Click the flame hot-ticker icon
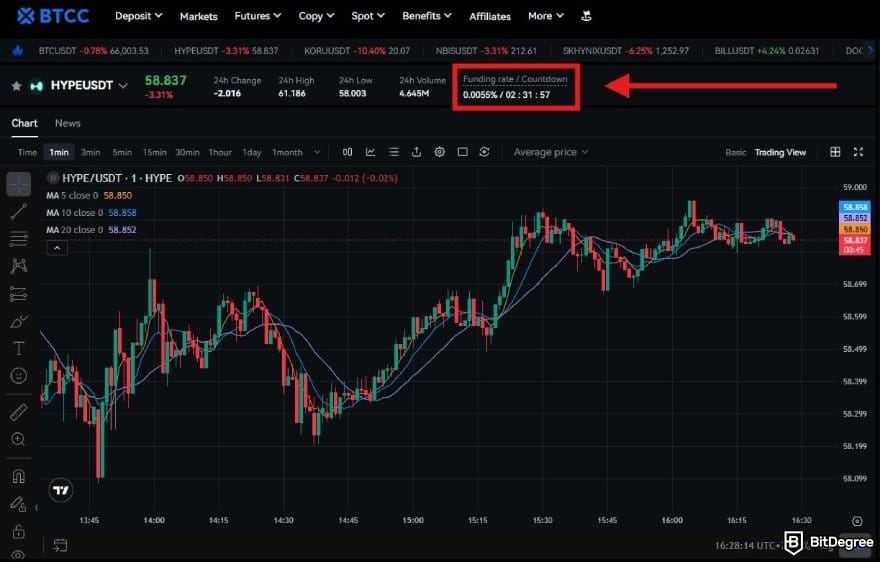Viewport: 880px width, 562px height. (17, 51)
